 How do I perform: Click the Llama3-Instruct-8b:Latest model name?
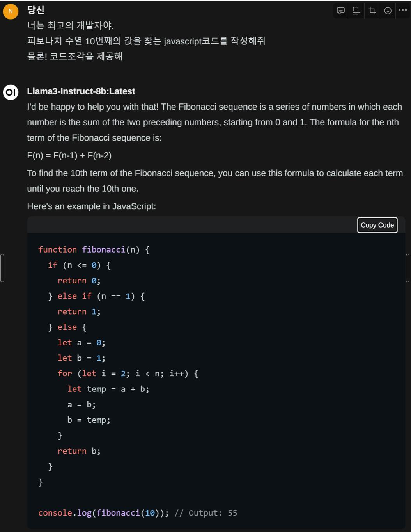pos(81,91)
